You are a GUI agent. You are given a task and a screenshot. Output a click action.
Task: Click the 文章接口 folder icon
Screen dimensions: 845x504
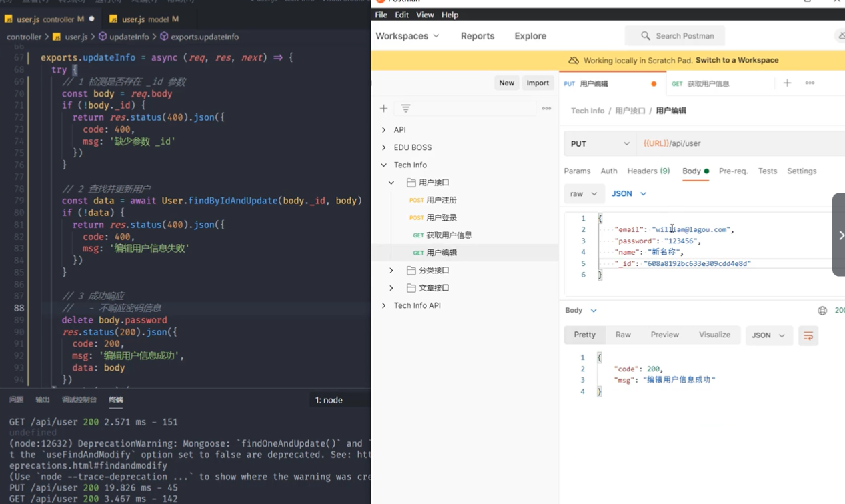[411, 288]
